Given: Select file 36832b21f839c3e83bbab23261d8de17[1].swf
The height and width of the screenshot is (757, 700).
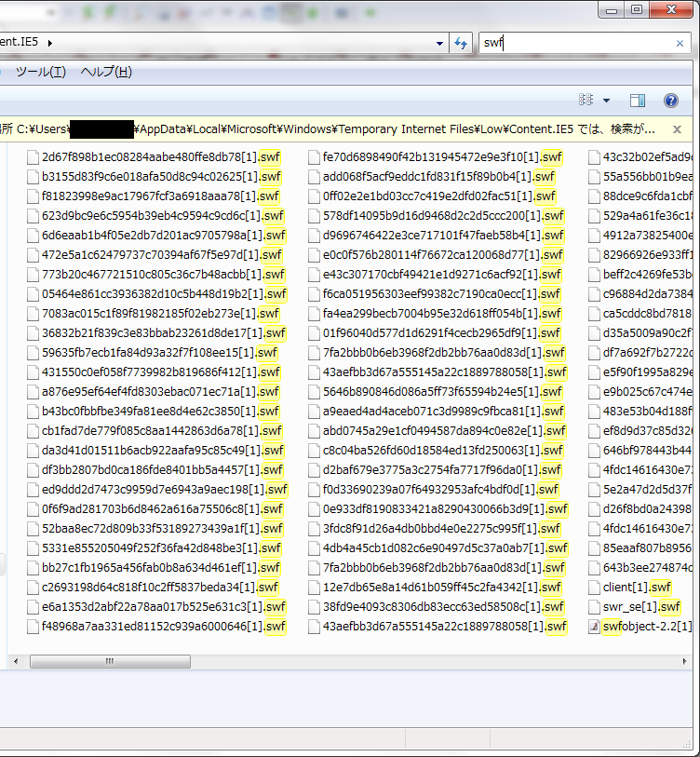Looking at the screenshot, I should 156,333.
